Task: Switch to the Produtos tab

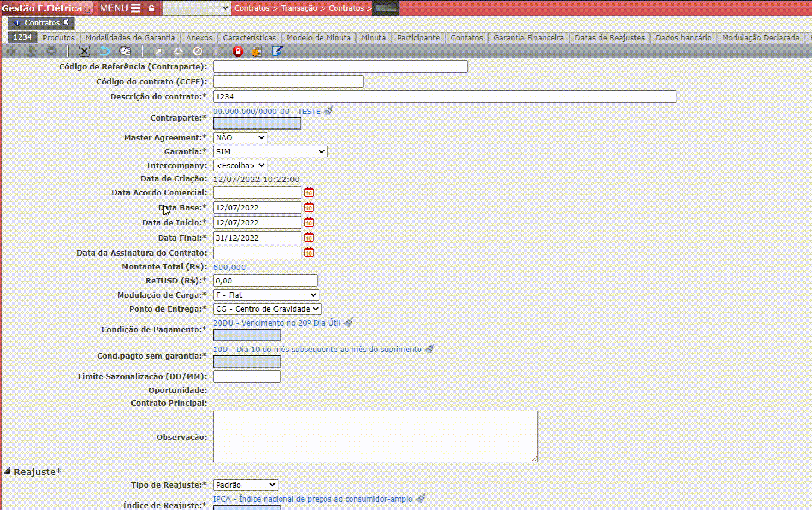Action: (58, 37)
